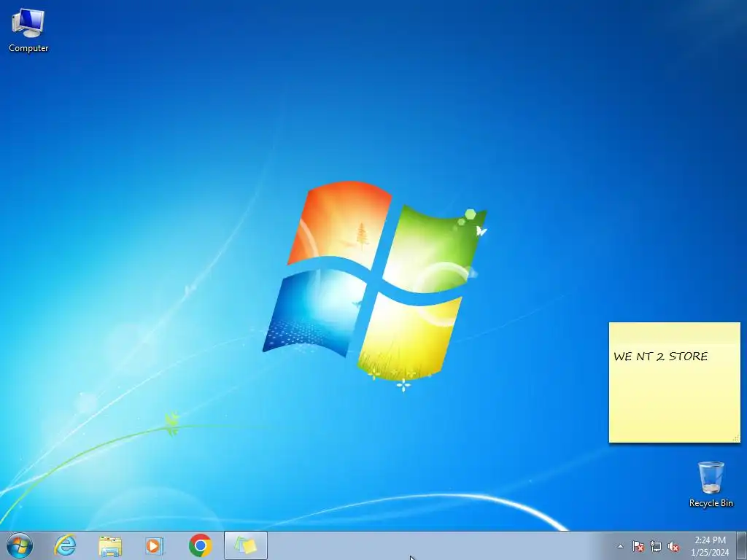Open the Action Center flag icon

pyautogui.click(x=638, y=547)
